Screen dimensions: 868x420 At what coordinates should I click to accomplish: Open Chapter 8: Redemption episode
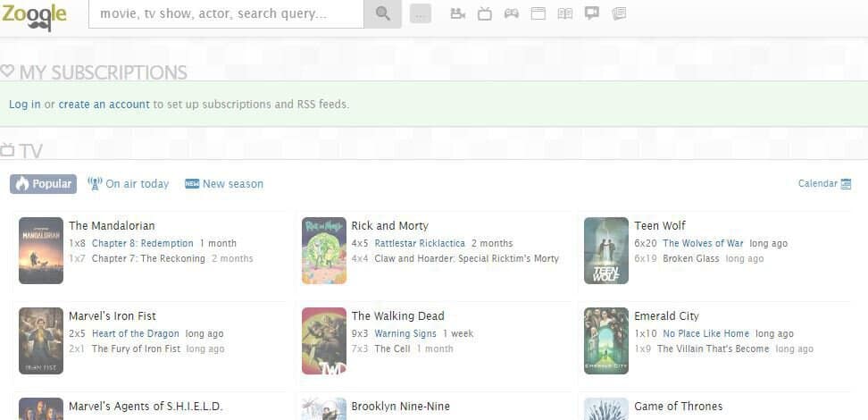point(143,243)
